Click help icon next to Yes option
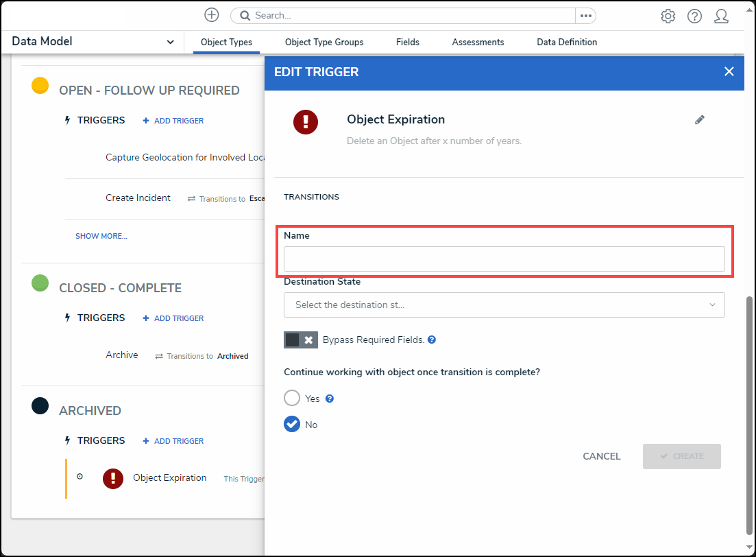This screenshot has width=756, height=557. 330,399
